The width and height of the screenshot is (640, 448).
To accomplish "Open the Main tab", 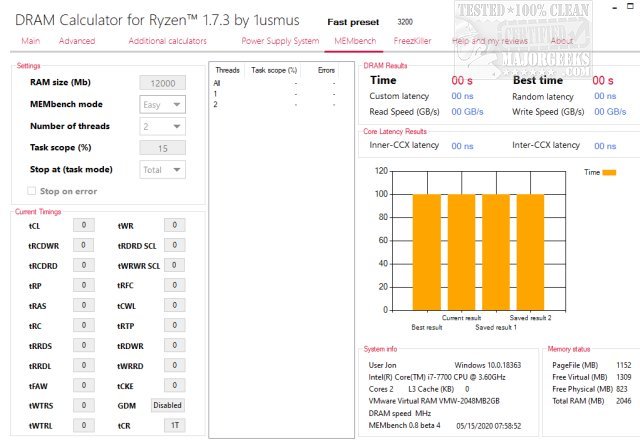I will [x=31, y=41].
